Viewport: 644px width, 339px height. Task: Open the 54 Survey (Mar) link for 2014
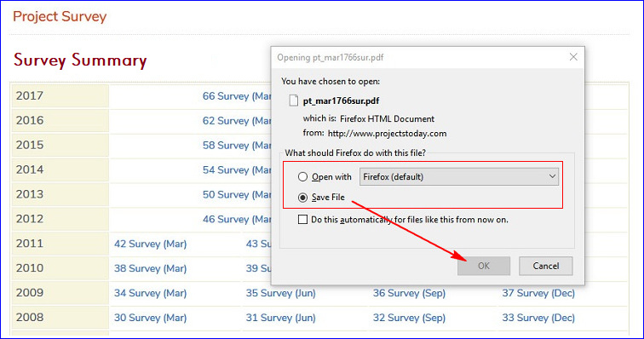pos(237,170)
